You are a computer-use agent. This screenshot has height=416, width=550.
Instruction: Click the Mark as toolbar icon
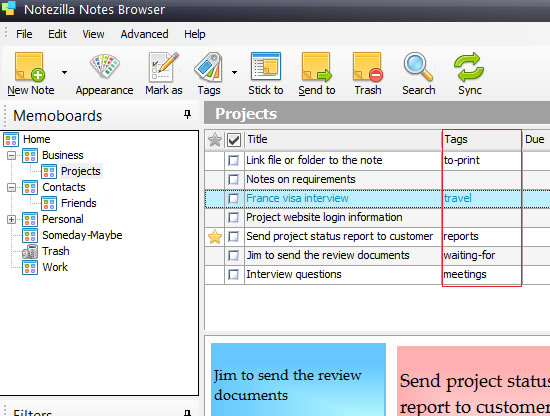click(163, 67)
